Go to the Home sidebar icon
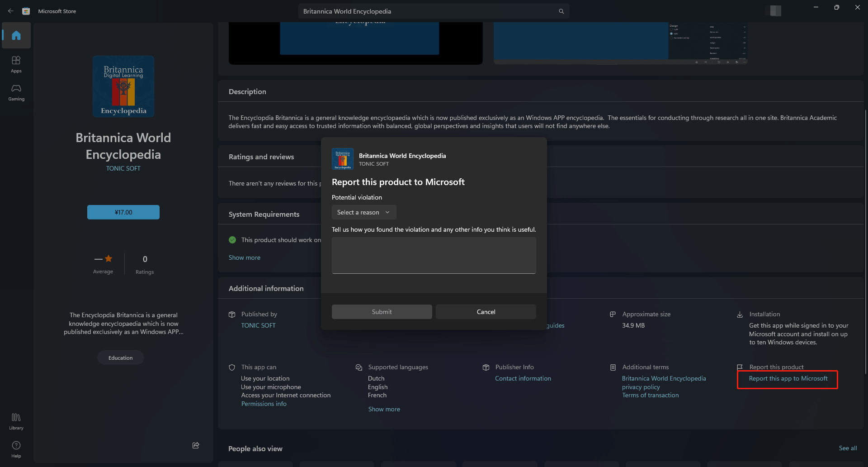The image size is (868, 467). pos(16,35)
